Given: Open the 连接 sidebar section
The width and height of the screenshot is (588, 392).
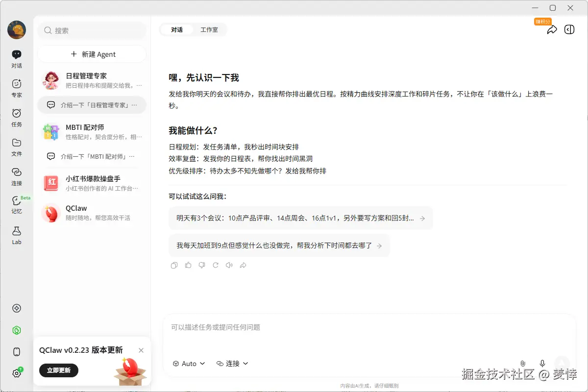Looking at the screenshot, I should 17,176.
